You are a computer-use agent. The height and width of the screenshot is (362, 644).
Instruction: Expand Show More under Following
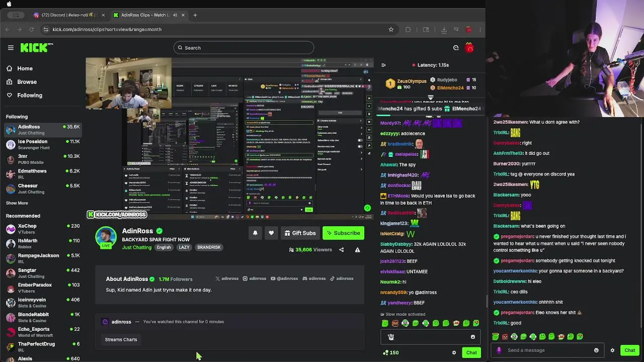tap(17, 203)
